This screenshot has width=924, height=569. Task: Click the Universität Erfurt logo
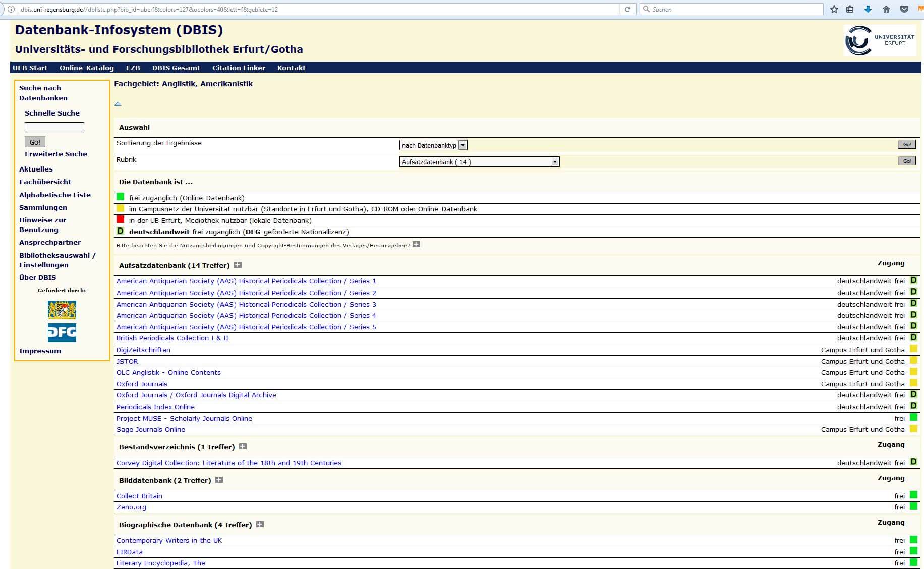880,40
